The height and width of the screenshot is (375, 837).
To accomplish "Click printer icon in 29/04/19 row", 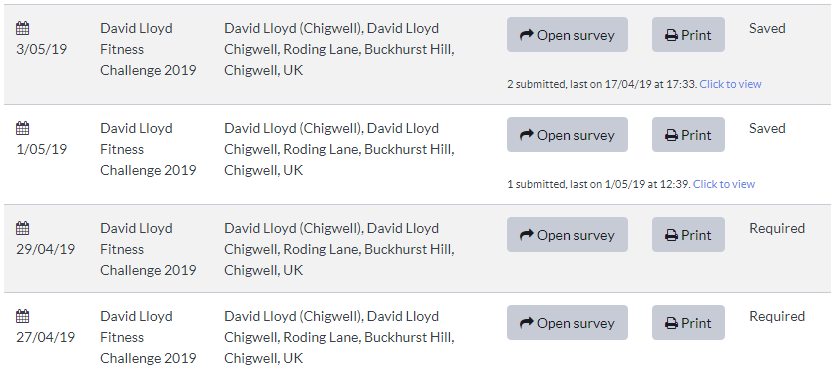I will pyautogui.click(x=671, y=235).
